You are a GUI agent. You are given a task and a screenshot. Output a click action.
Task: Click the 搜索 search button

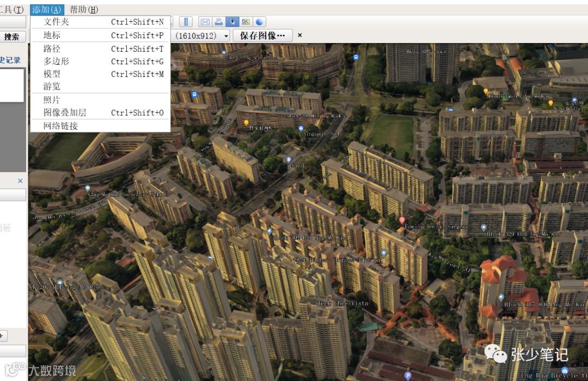click(x=12, y=37)
